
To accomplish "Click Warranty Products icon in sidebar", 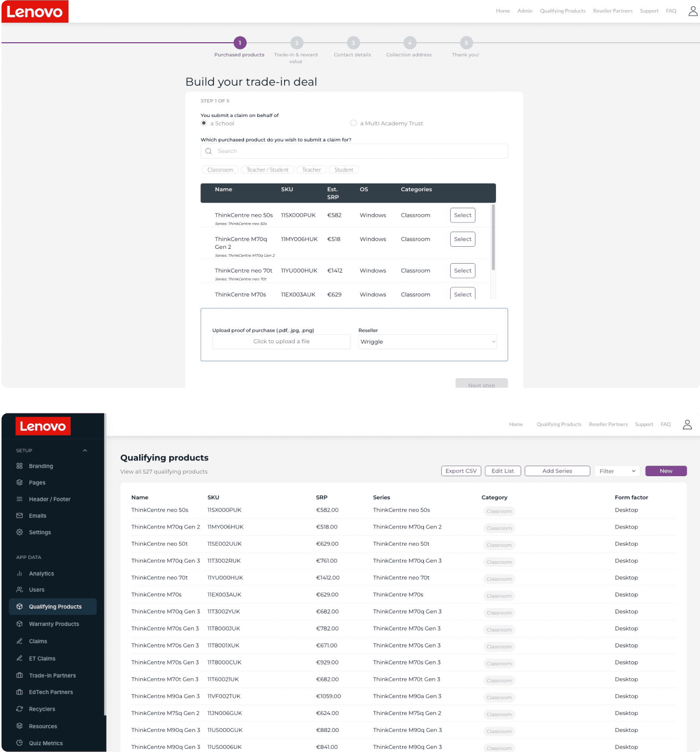I will [x=20, y=624].
